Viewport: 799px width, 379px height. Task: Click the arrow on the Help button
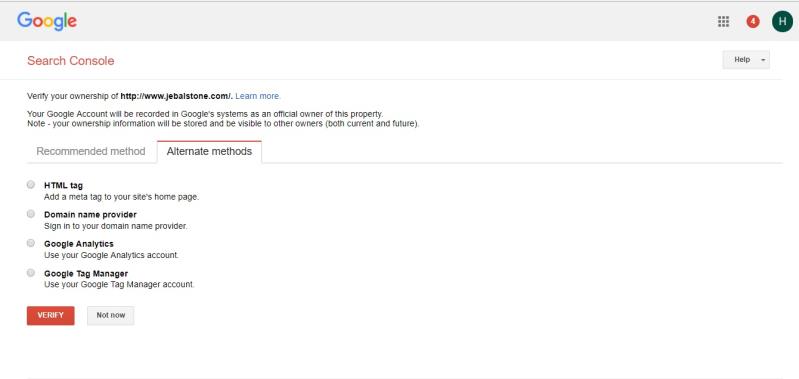[763, 60]
